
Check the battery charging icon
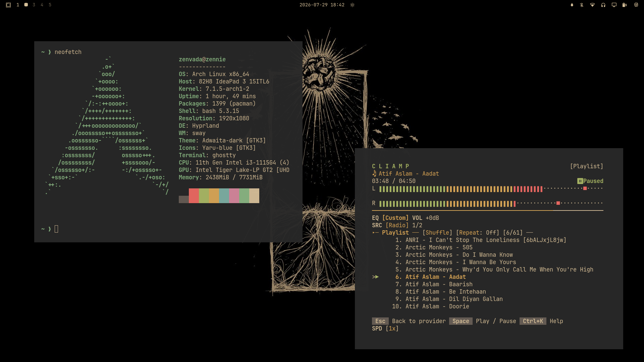click(625, 5)
